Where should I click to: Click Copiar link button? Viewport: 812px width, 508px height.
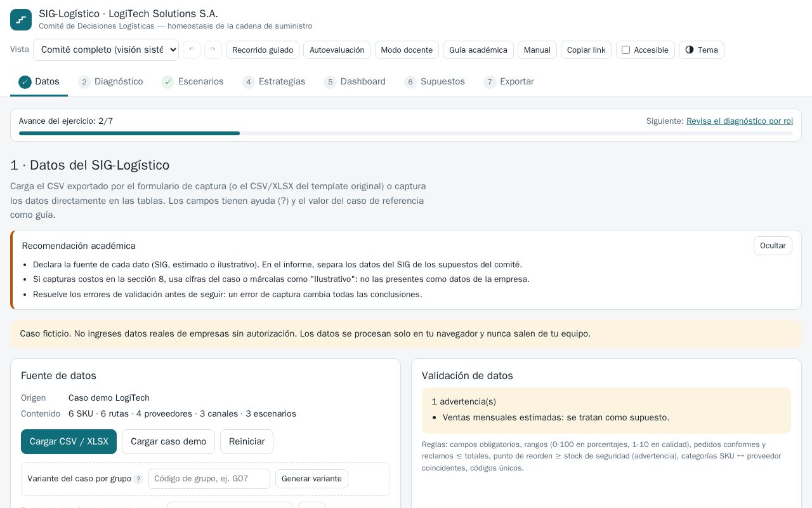(x=586, y=50)
